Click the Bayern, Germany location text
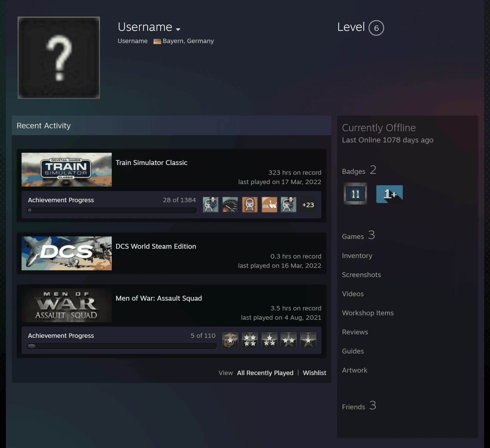The width and height of the screenshot is (490, 448). 188,41
